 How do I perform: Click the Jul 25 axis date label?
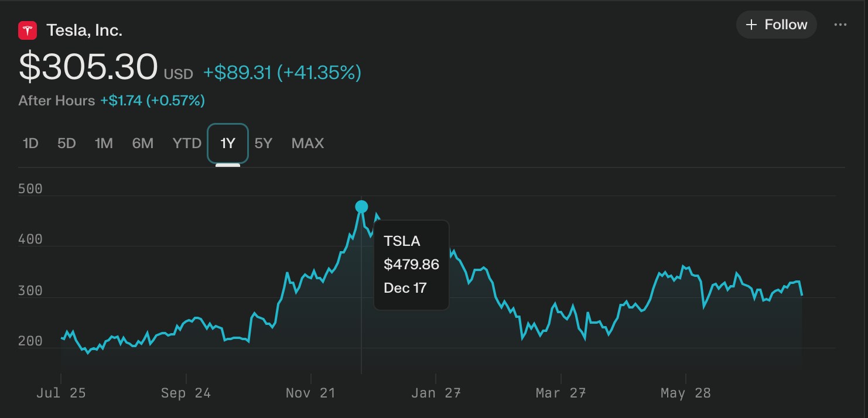[61, 393]
